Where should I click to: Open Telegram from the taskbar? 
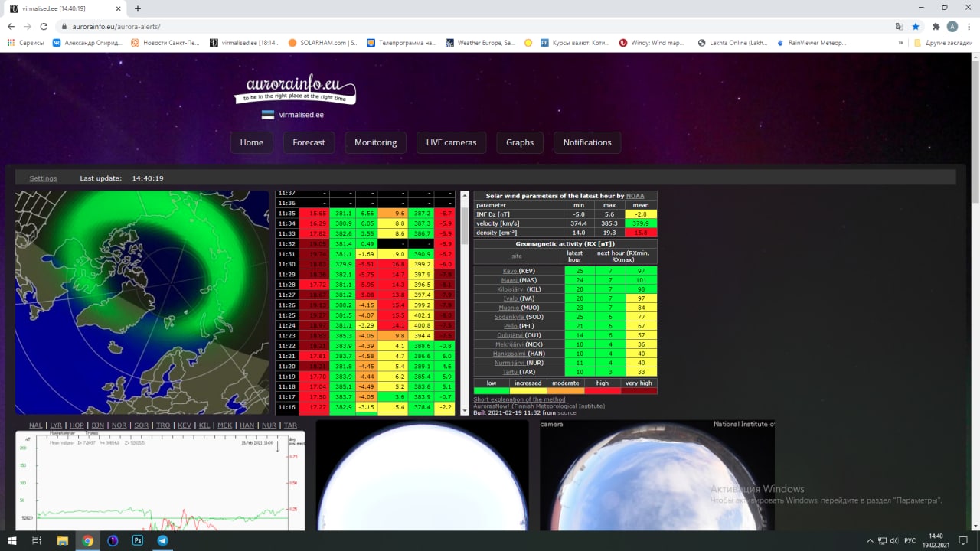pyautogui.click(x=162, y=540)
